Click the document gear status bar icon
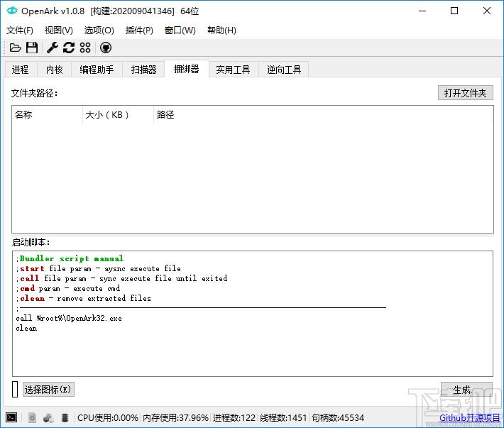Viewport: 504px width, 428px height. (x=32, y=418)
